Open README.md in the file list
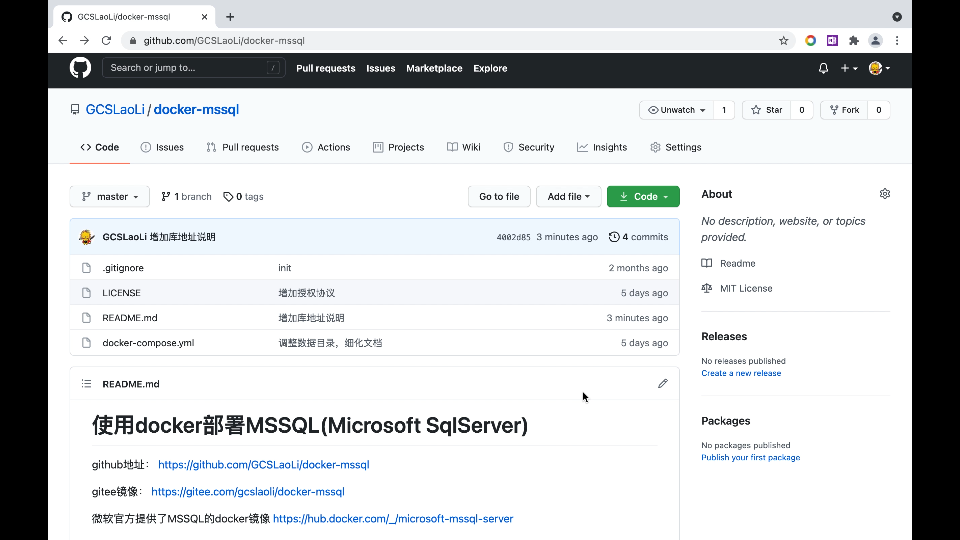This screenshot has height=540, width=960. tap(130, 318)
